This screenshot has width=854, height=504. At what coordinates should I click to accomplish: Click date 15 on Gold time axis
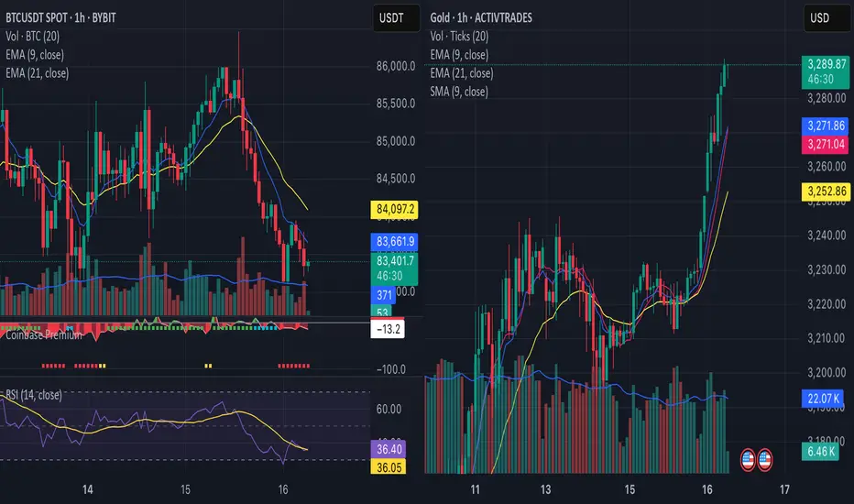[x=630, y=489]
